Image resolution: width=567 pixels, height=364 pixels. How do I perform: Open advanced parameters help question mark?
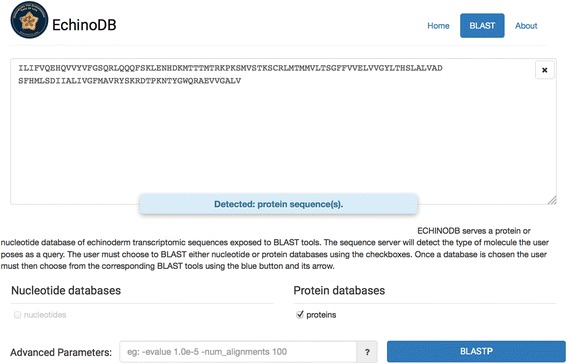[367, 352]
